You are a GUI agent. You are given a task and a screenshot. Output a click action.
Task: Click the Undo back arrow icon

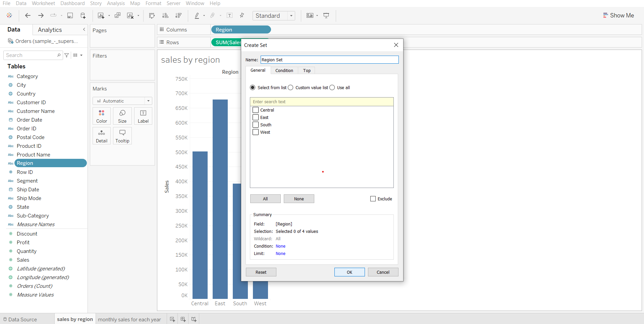click(28, 15)
